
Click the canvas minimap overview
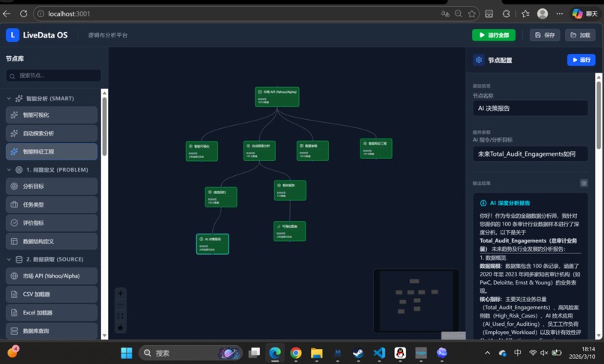coord(417,301)
